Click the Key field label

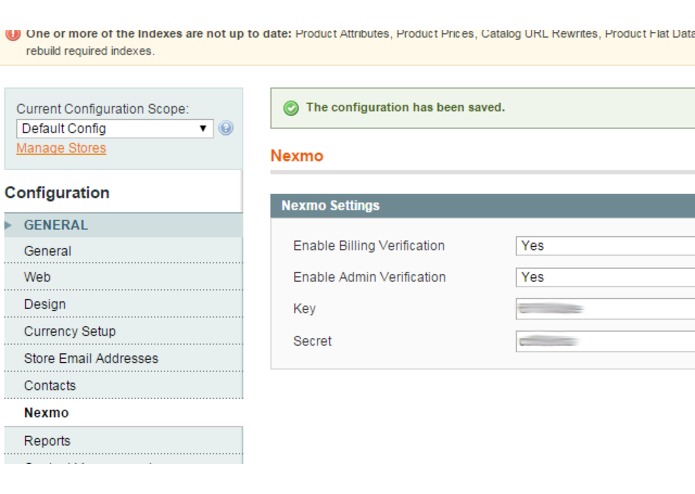(305, 308)
